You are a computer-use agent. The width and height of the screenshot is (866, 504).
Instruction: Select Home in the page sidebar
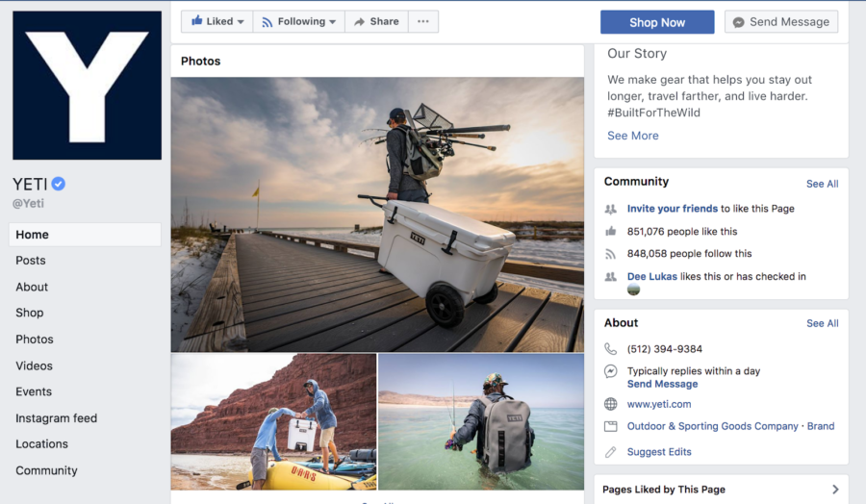click(85, 235)
